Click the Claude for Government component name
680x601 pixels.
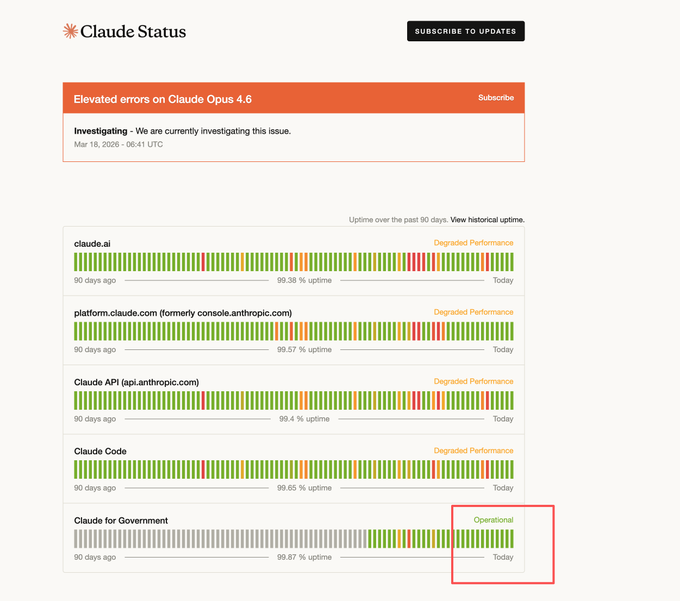(121, 520)
